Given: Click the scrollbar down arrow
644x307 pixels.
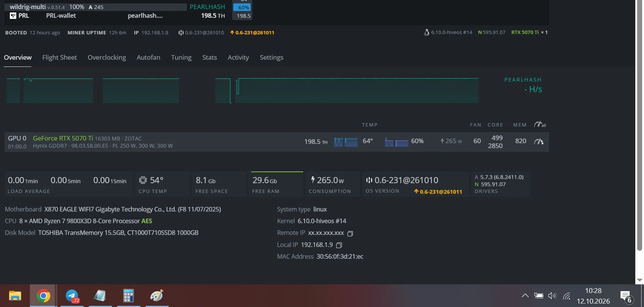Looking at the screenshot, I should click(x=640, y=280).
